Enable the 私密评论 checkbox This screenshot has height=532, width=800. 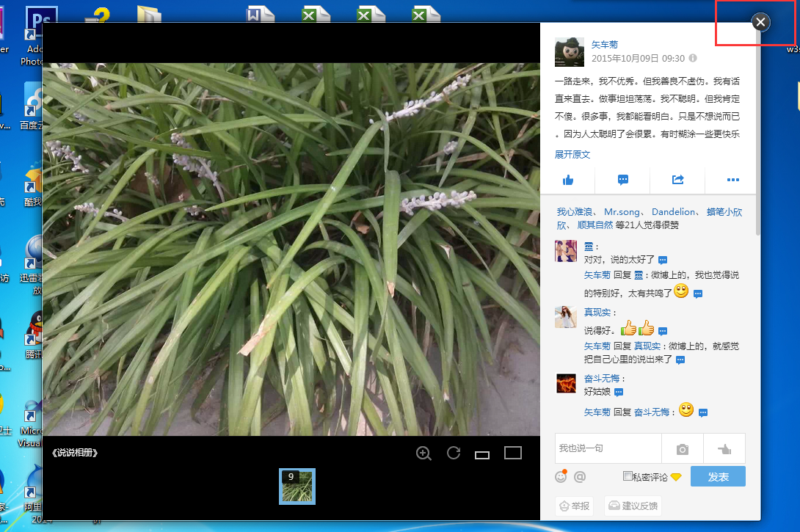coord(628,476)
